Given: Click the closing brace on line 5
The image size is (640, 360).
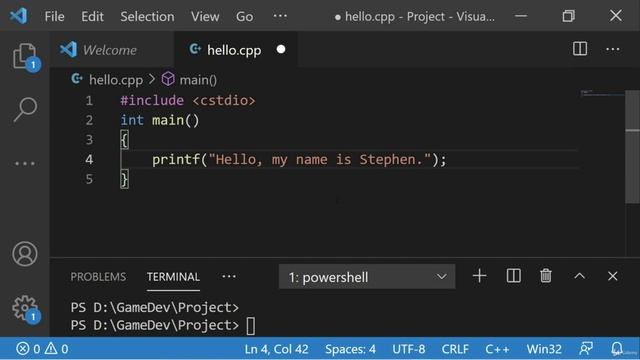Looking at the screenshot, I should 124,179.
